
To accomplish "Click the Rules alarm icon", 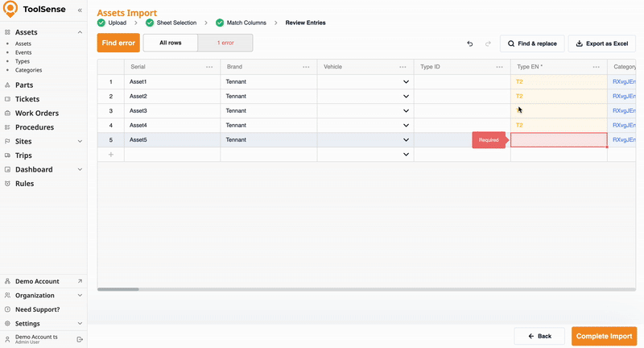I will tap(7, 184).
